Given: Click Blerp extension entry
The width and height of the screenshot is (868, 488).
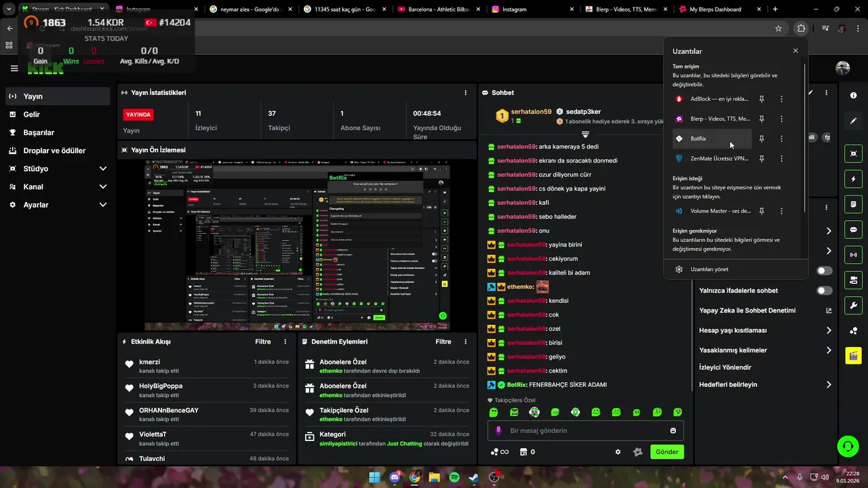Looking at the screenshot, I should click(x=713, y=119).
